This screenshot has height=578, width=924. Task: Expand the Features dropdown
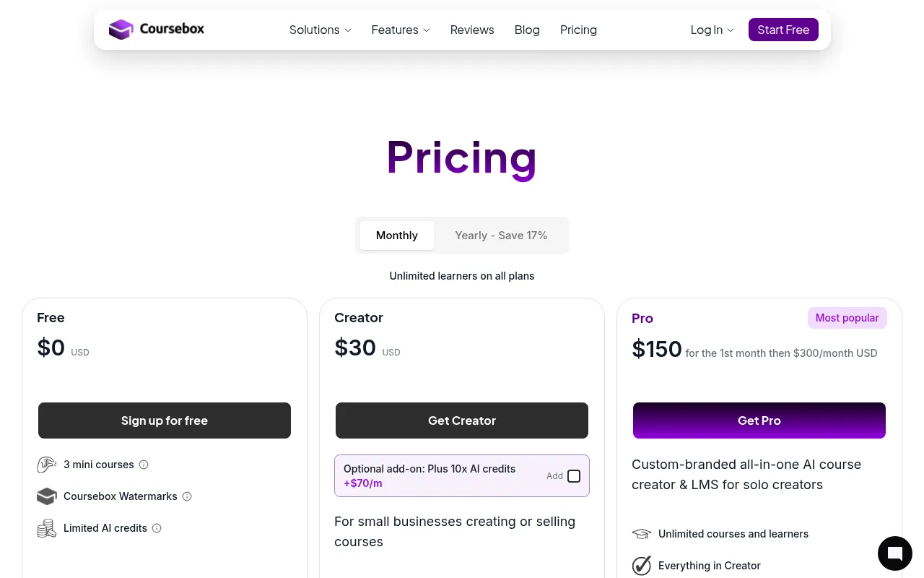click(x=401, y=30)
